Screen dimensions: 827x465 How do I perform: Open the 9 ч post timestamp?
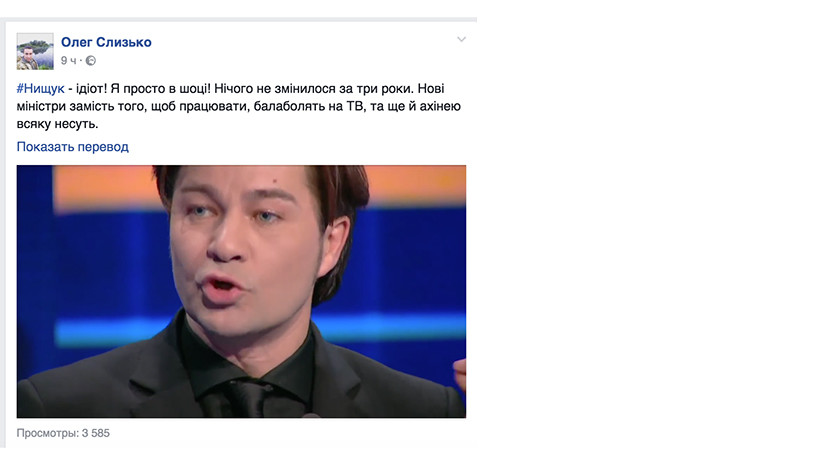pos(69,61)
